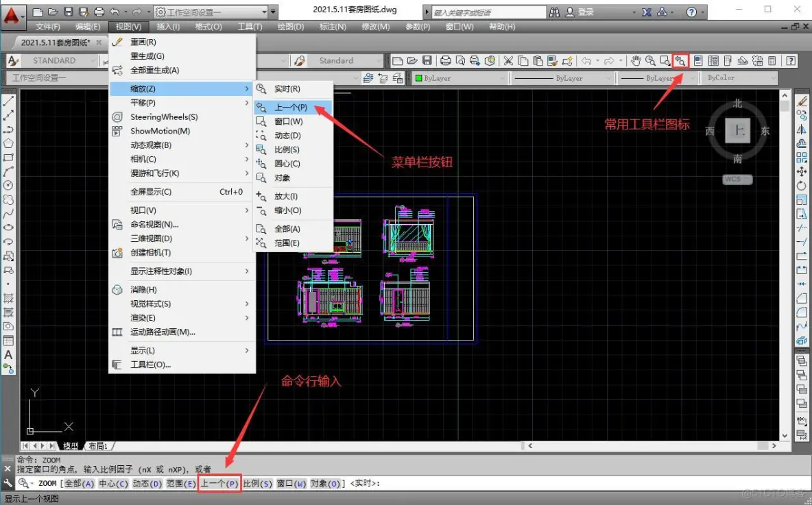Open the QuickCalc calculator icon
The image size is (812, 505).
coord(772,61)
